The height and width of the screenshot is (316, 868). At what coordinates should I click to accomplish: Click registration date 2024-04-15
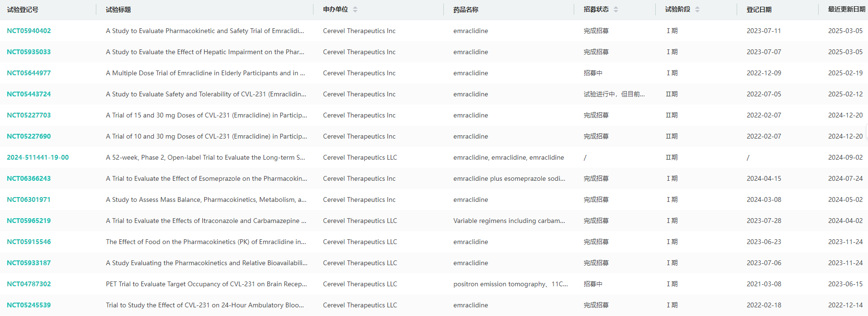(x=764, y=178)
